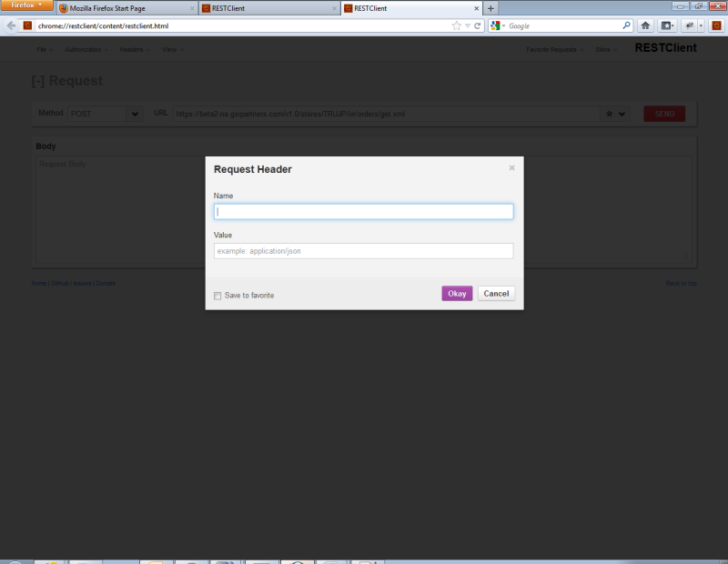Focus the header Name input field
The height and width of the screenshot is (564, 728).
point(363,211)
